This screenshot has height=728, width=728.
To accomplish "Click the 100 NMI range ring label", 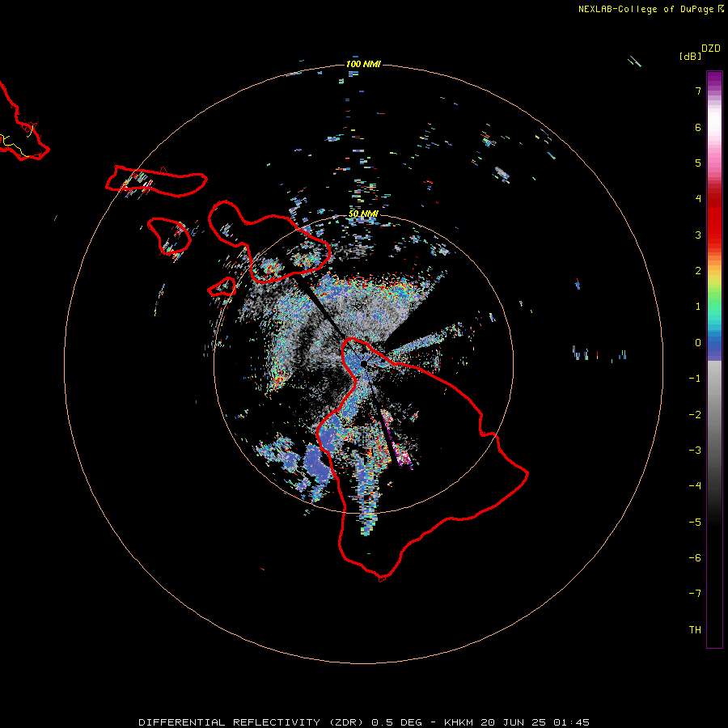I will [x=363, y=64].
